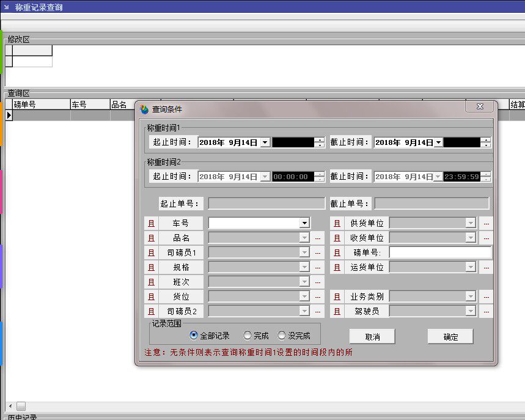525x420 pixels.
Task: Open the 货位 dropdown list
Action: pos(304,297)
